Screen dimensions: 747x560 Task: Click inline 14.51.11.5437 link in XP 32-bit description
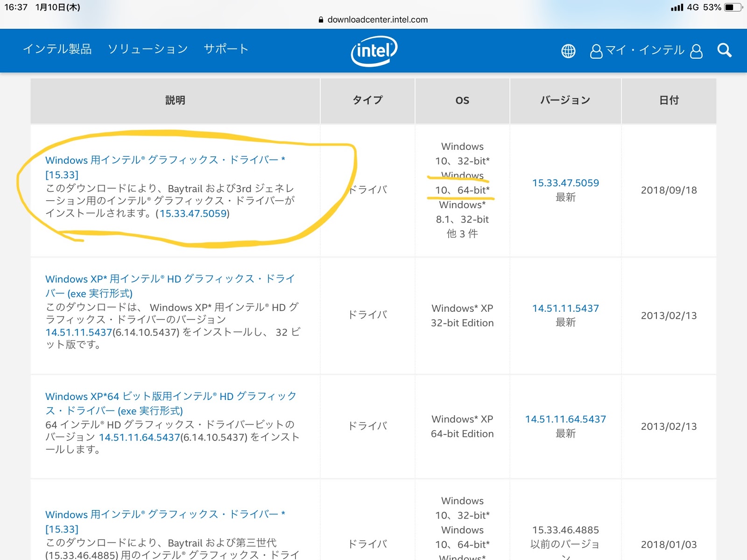pyautogui.click(x=79, y=332)
